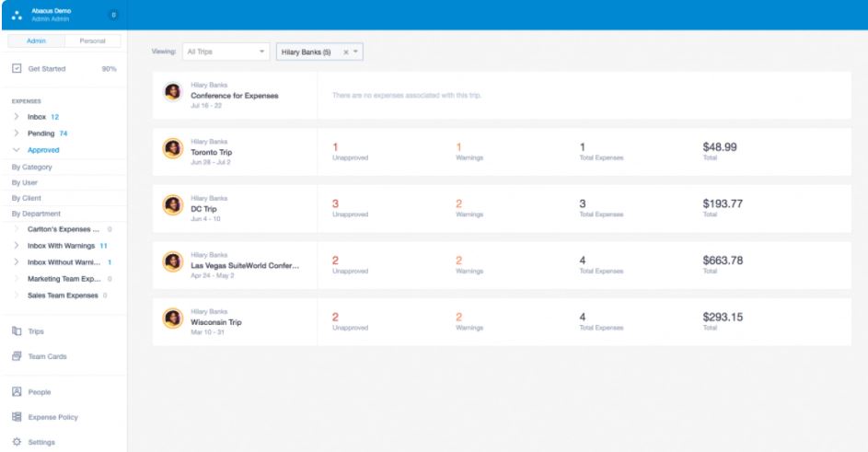Click Toronto Trip's $48.99 total
The image size is (868, 452).
click(x=720, y=146)
